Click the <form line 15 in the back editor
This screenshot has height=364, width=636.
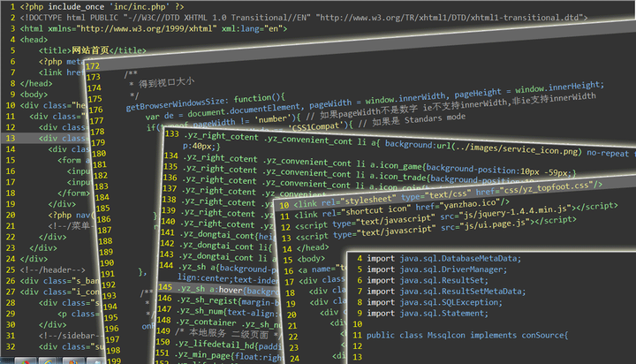74,160
